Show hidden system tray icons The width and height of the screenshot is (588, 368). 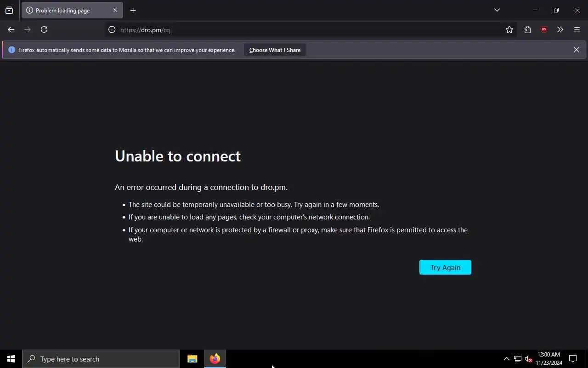pyautogui.click(x=507, y=359)
